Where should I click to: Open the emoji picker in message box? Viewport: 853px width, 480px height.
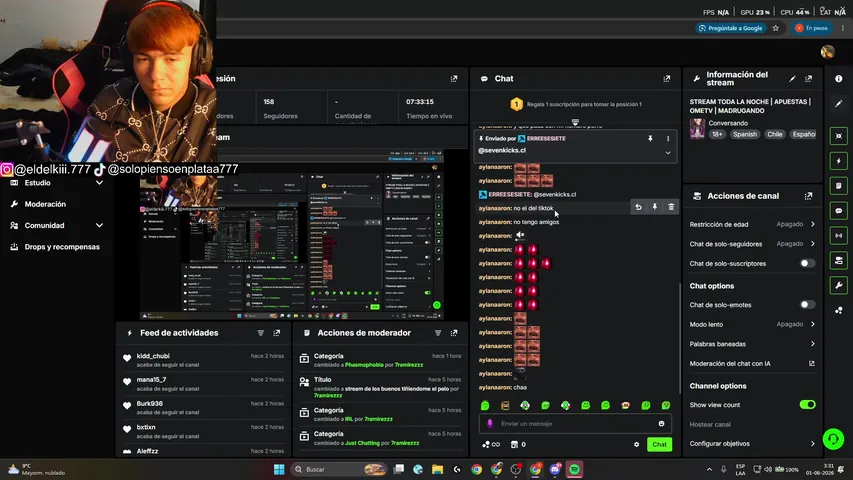click(662, 423)
